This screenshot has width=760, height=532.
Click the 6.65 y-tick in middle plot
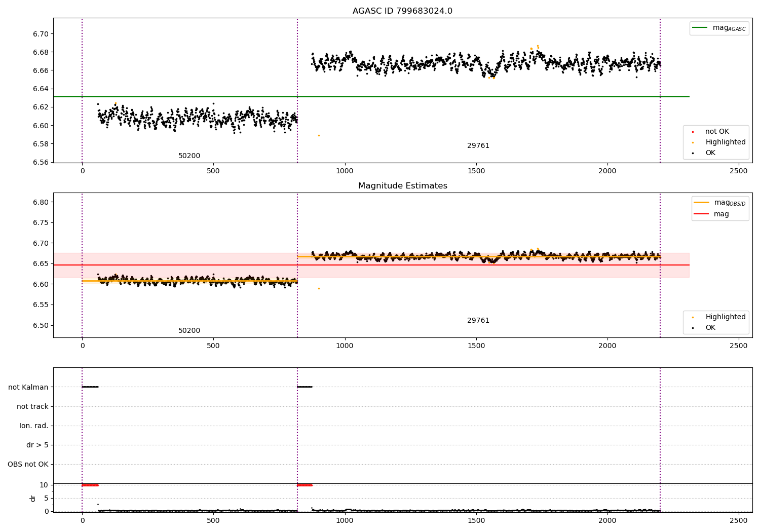[x=41, y=264]
